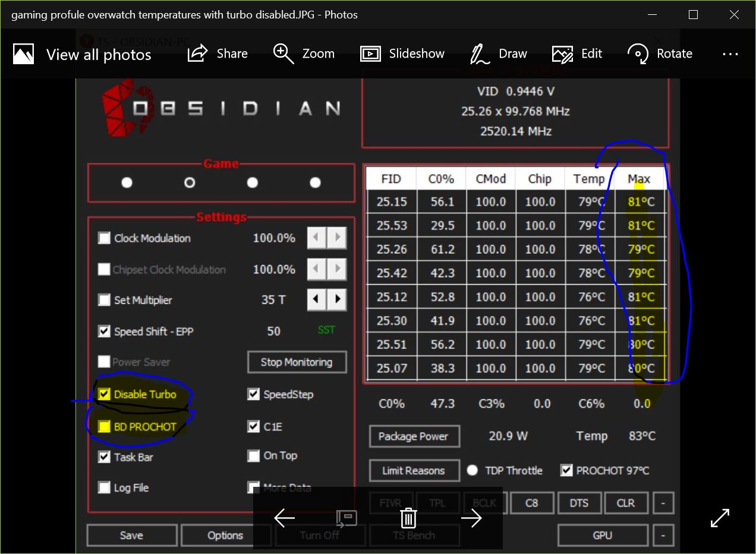This screenshot has width=756, height=554.
Task: Click the 20.9 W package power value
Action: (508, 436)
